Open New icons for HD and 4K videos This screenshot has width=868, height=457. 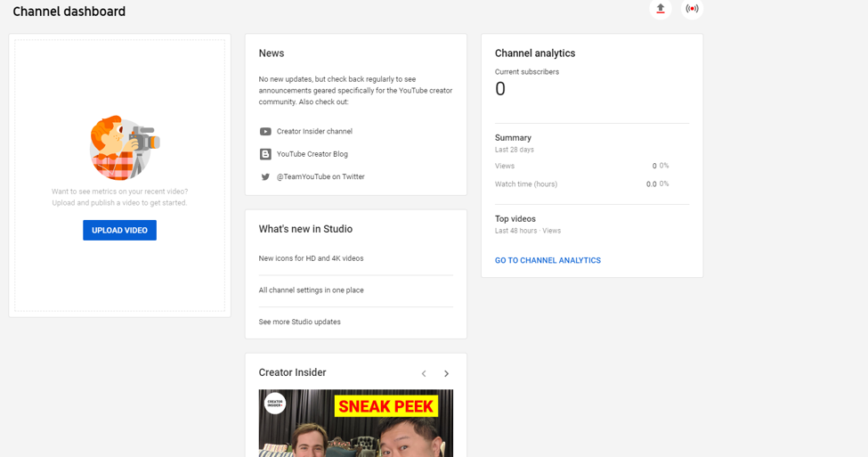(311, 258)
